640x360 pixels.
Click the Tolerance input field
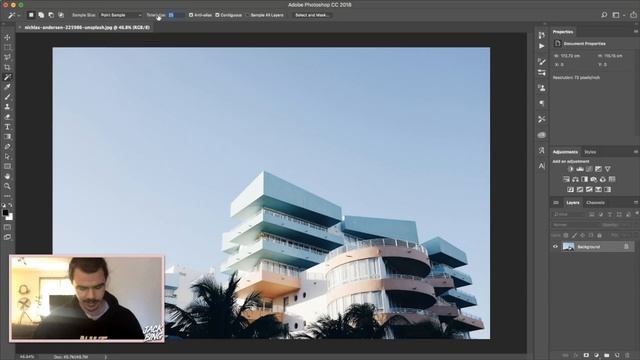pyautogui.click(x=176, y=15)
